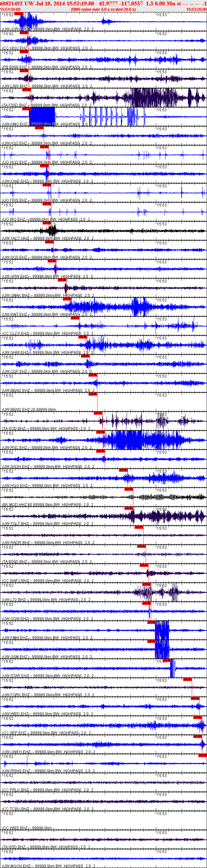Click the UW LRIV BHZ station label
The image size is (207, 868).
tap(47, 86)
